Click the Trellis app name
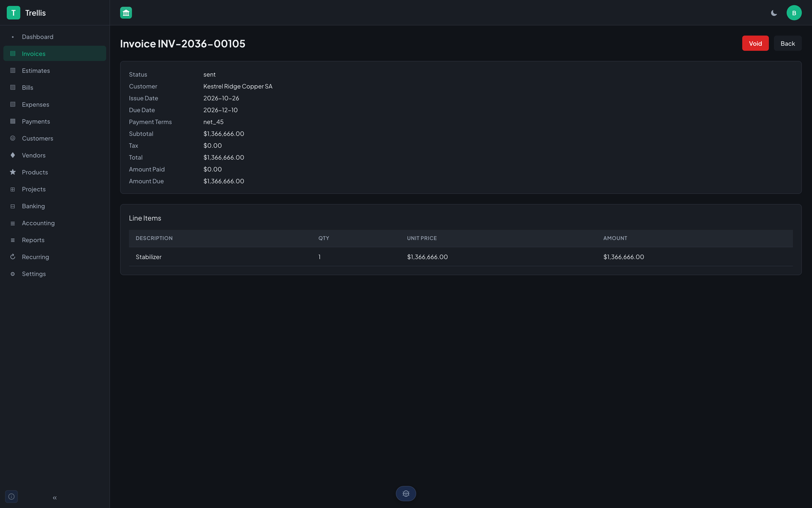Image resolution: width=812 pixels, height=508 pixels. (x=36, y=12)
